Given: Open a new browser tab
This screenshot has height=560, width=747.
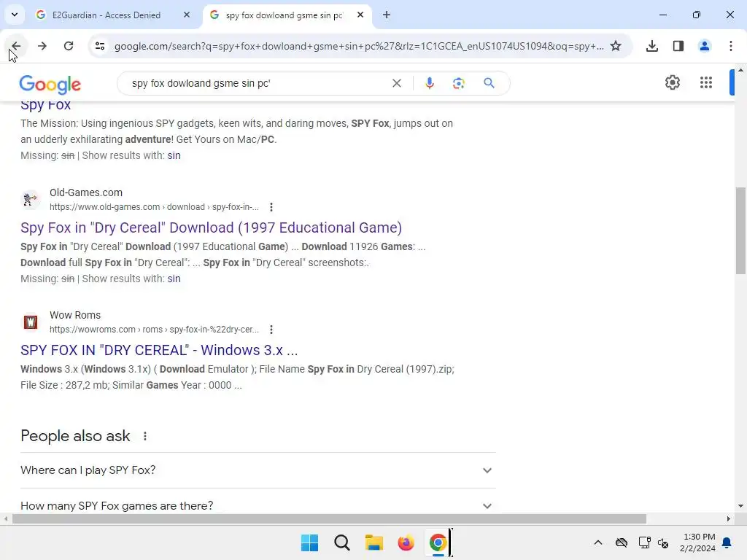Looking at the screenshot, I should click(387, 15).
